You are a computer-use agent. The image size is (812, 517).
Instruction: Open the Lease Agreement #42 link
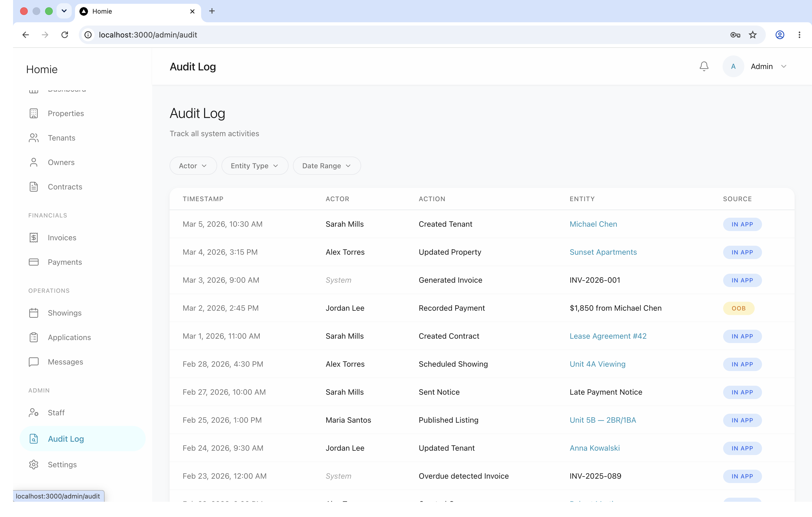(608, 336)
